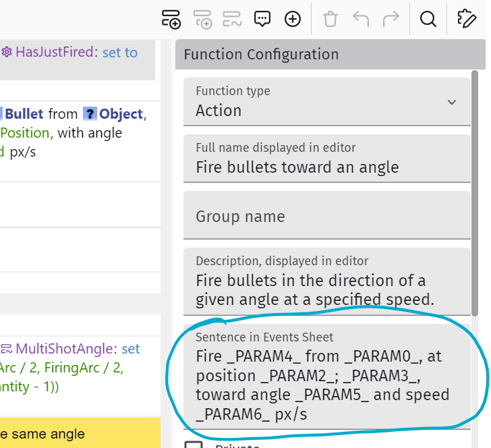This screenshot has height=448, width=491.
Task: Click the Description, displayed in editor field
Action: click(326, 289)
